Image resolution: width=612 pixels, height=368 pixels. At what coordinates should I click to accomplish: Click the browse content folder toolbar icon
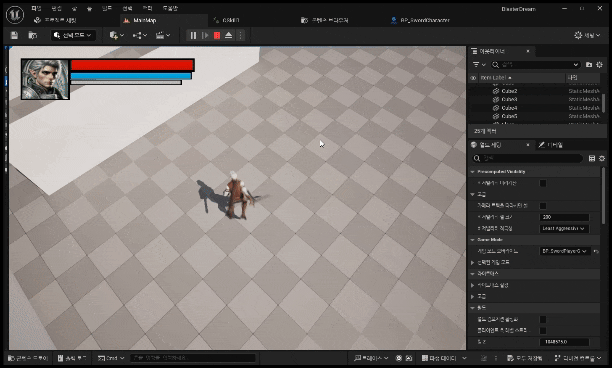pyautogui.click(x=33, y=36)
